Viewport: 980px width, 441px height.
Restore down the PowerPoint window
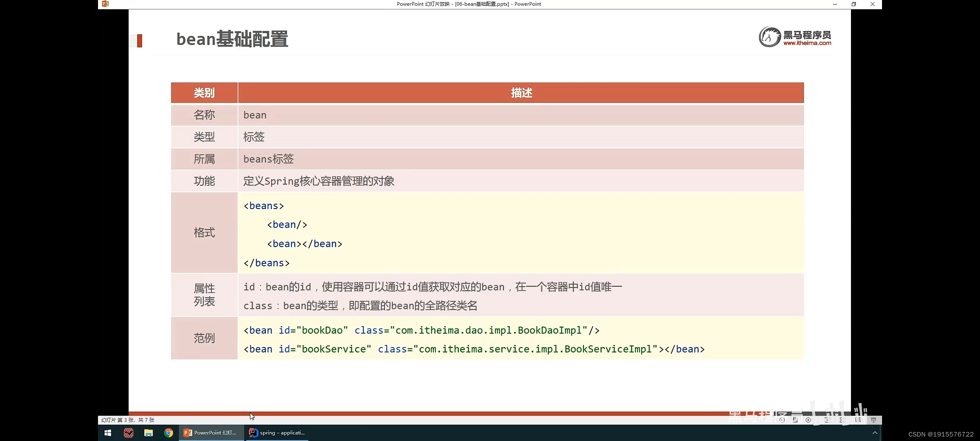point(853,4)
